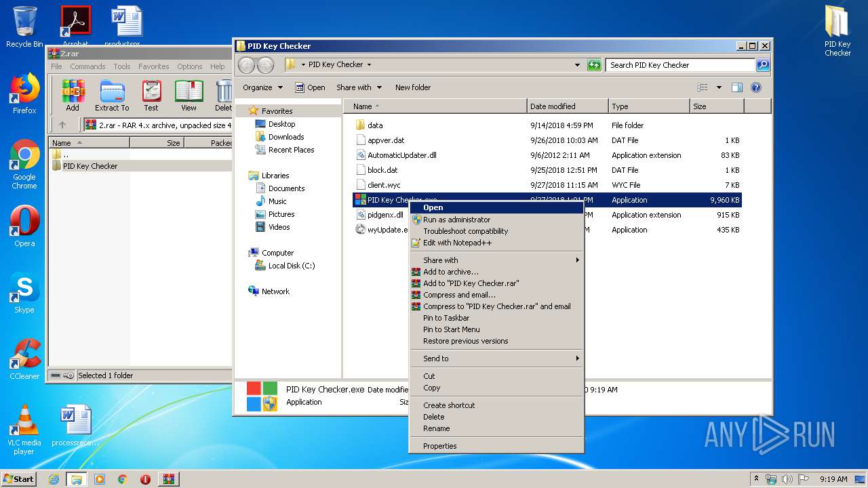Click PID Key Checker breadcrumb dropdown arrow

click(369, 65)
